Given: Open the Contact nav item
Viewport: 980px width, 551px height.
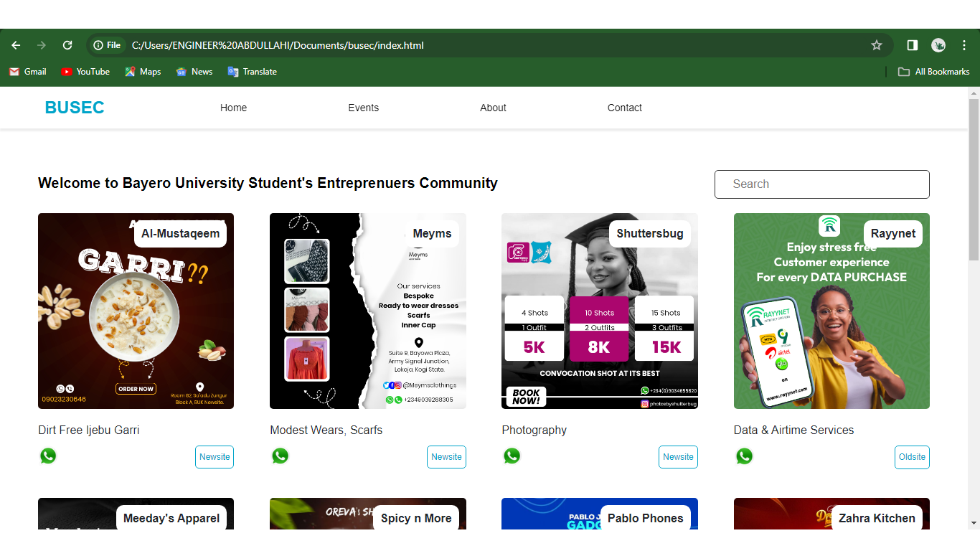Looking at the screenshot, I should [625, 108].
